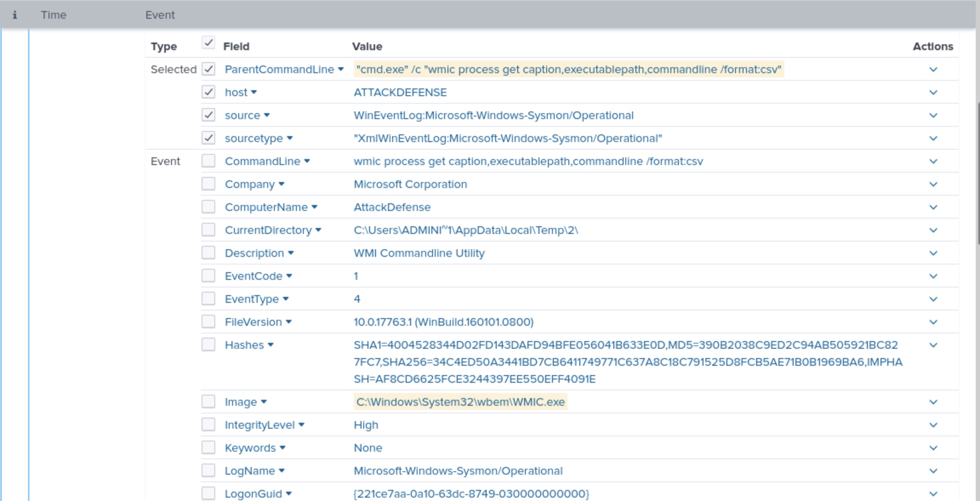This screenshot has height=501, width=980.
Task: Expand actions chevron for host row
Action: (933, 92)
